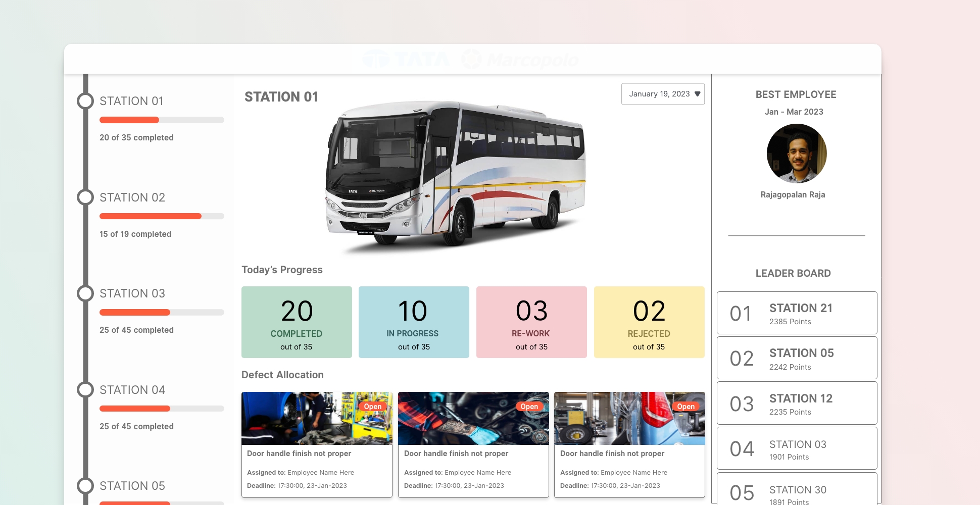Click the Station 02 progress bar
This screenshot has height=505, width=980.
[162, 216]
